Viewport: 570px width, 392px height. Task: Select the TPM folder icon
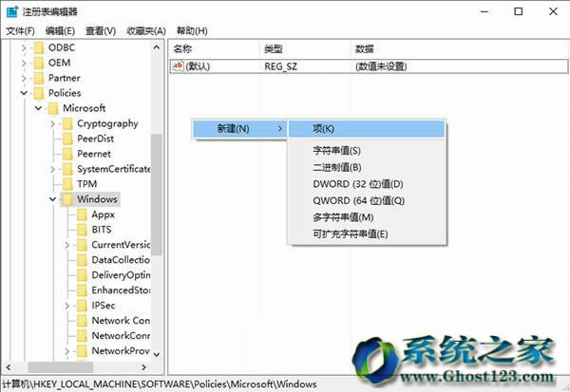pos(66,184)
